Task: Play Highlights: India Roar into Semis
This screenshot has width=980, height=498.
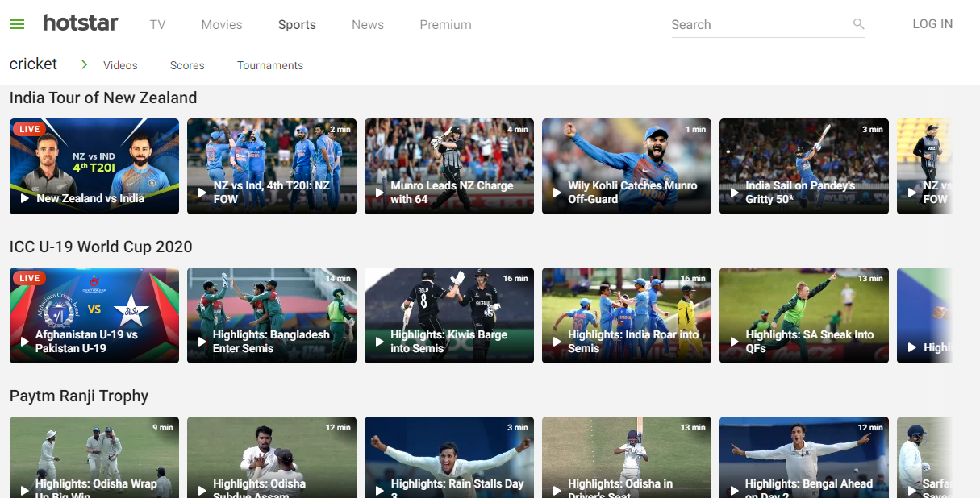Action: point(627,315)
